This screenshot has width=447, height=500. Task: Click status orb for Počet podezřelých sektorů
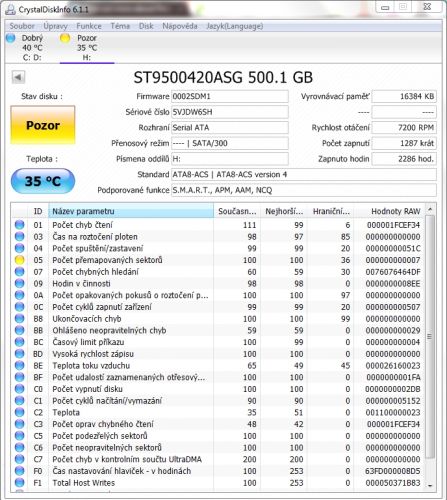[x=20, y=436]
